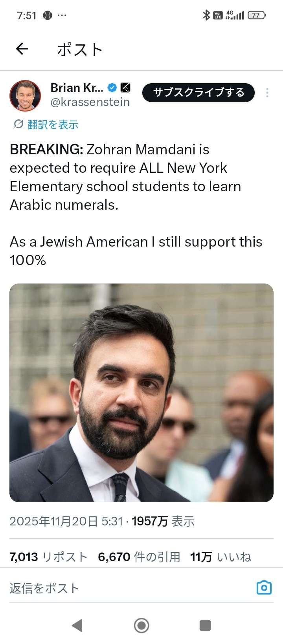Open the three-dot post options menu

pos(267,93)
